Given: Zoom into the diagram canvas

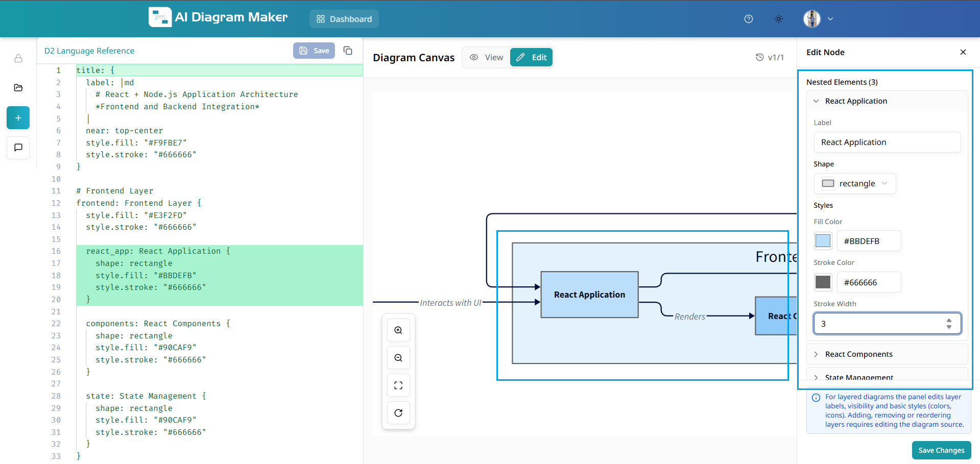Looking at the screenshot, I should click(x=398, y=330).
